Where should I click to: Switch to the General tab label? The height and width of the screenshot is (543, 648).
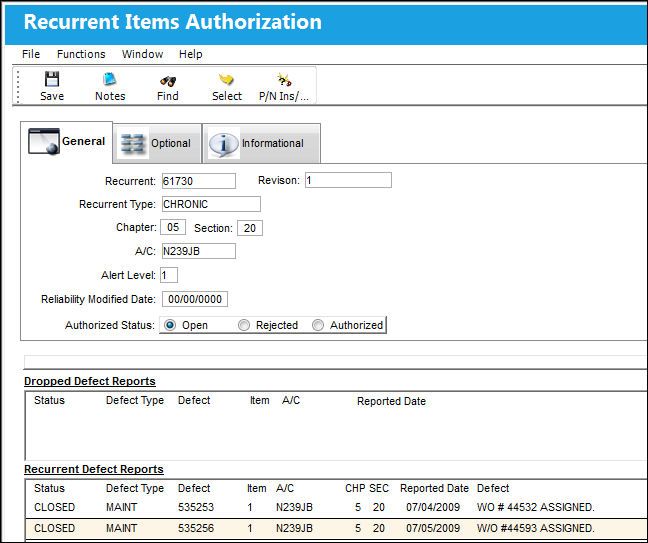tap(83, 141)
